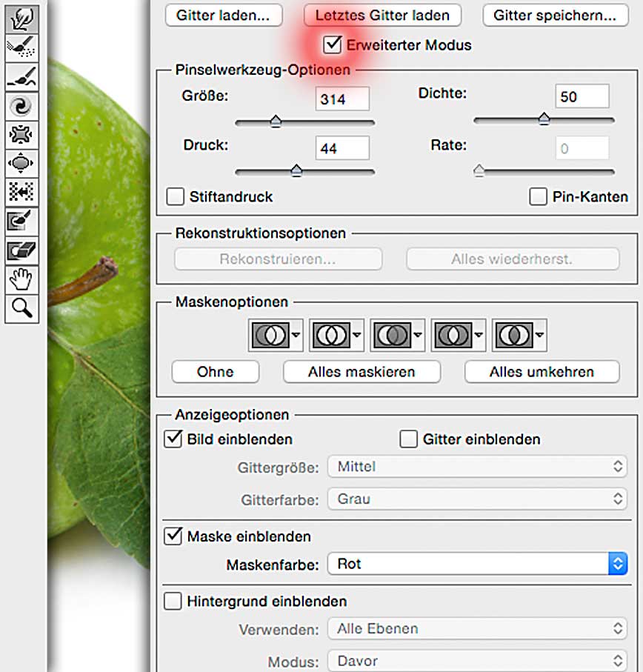Click first mask option icon (replace selection)
The height and width of the screenshot is (672, 643).
pos(270,335)
